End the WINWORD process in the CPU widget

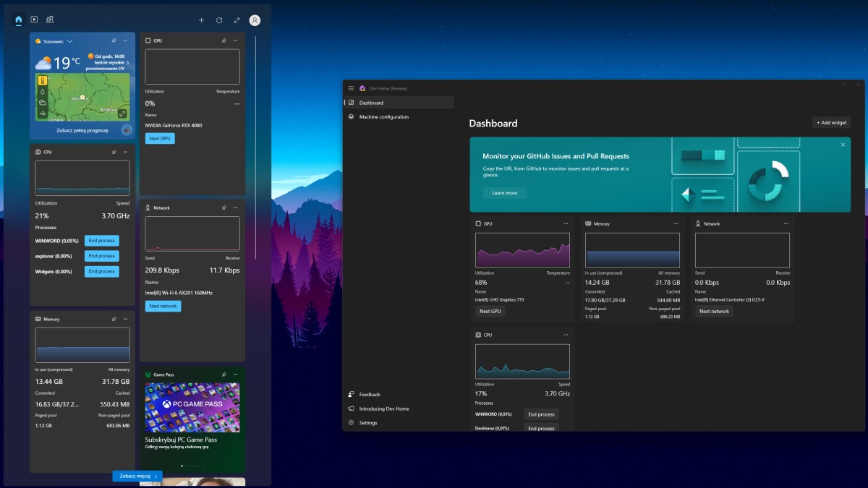point(101,240)
